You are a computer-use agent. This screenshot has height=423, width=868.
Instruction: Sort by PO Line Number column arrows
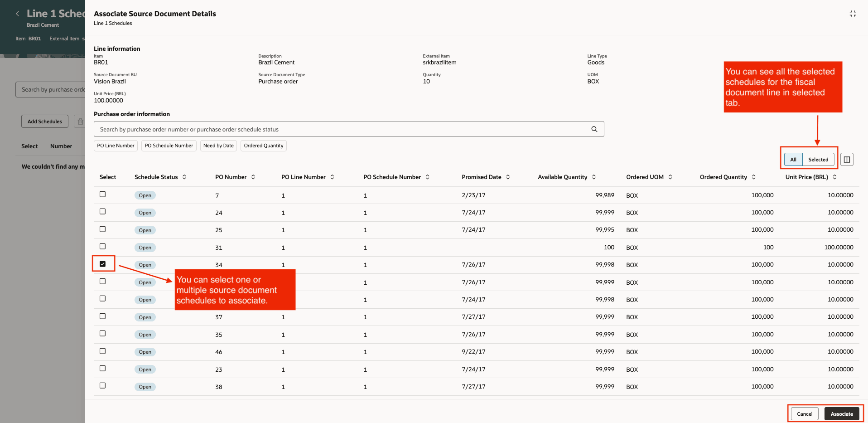(332, 177)
